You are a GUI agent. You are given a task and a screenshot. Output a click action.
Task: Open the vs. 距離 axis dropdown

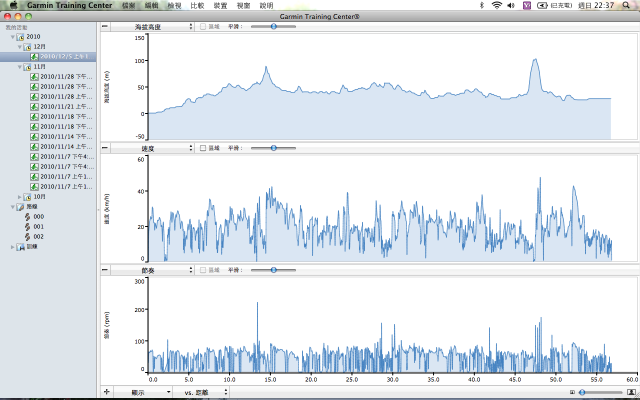pos(201,392)
